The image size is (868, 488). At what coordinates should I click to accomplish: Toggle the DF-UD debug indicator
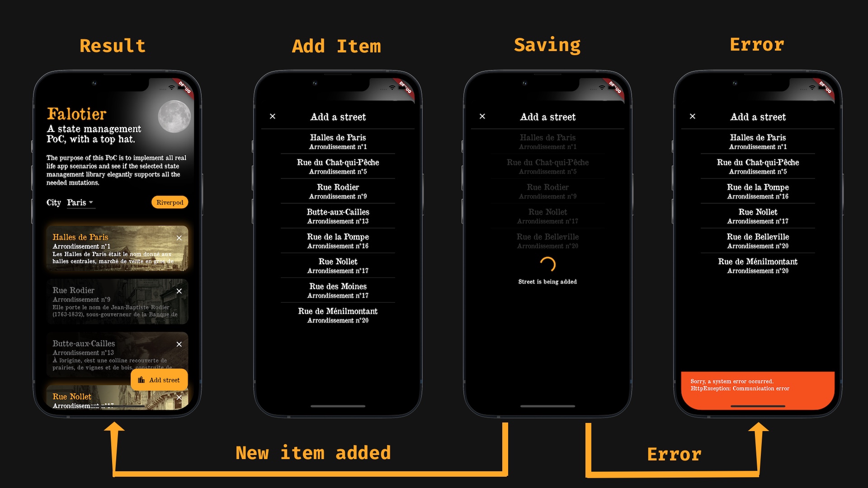point(187,94)
